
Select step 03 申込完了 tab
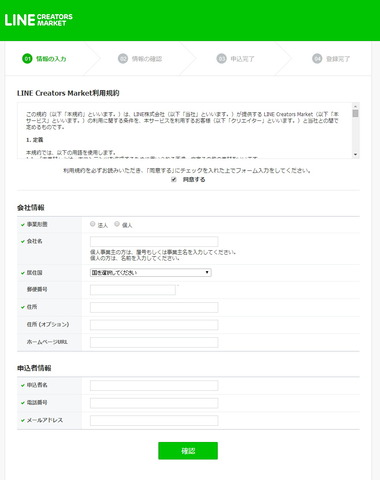click(235, 59)
